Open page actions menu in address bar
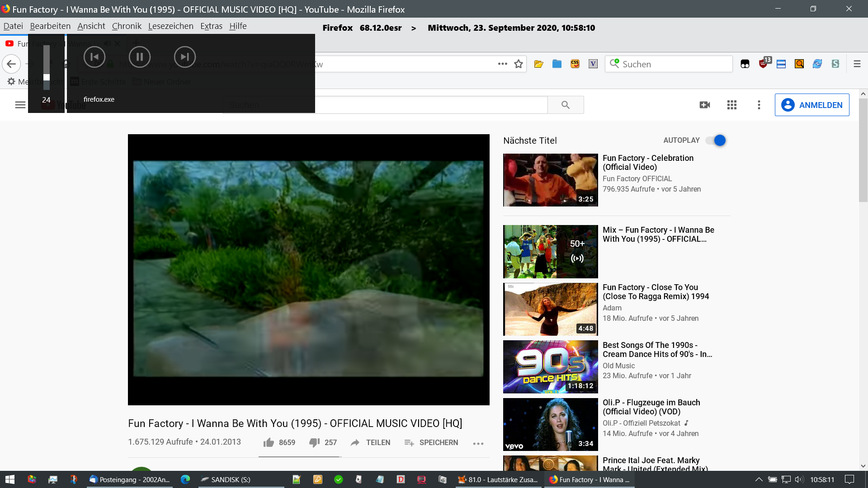The height and width of the screenshot is (488, 868). point(502,64)
